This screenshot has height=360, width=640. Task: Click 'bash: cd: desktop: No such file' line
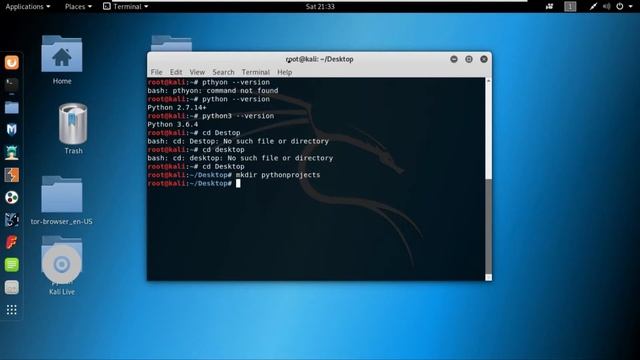pos(240,158)
